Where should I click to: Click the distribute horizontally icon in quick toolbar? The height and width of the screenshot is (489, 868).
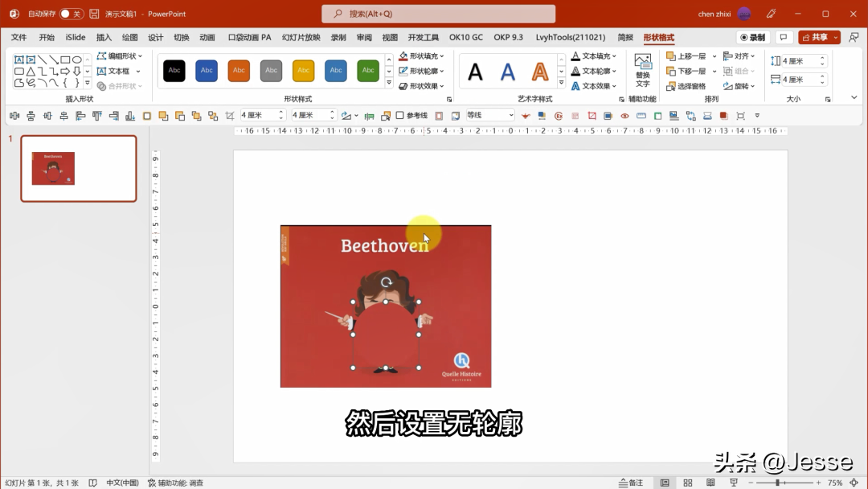point(14,115)
